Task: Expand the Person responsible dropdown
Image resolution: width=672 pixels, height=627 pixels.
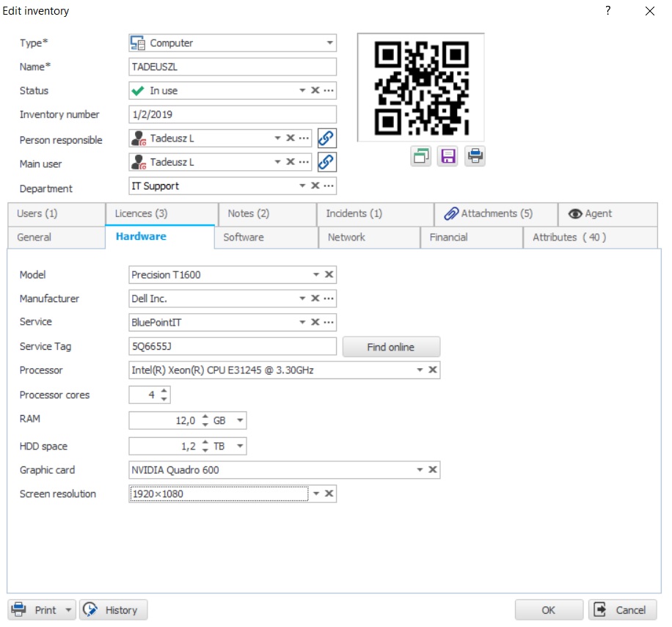Action: (277, 138)
